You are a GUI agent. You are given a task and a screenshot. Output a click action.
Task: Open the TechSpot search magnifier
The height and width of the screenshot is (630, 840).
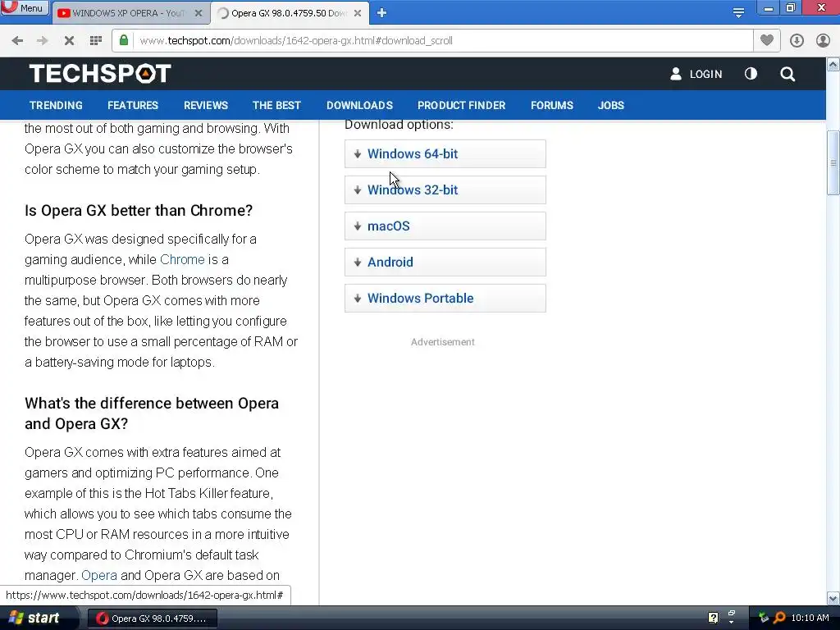(787, 74)
